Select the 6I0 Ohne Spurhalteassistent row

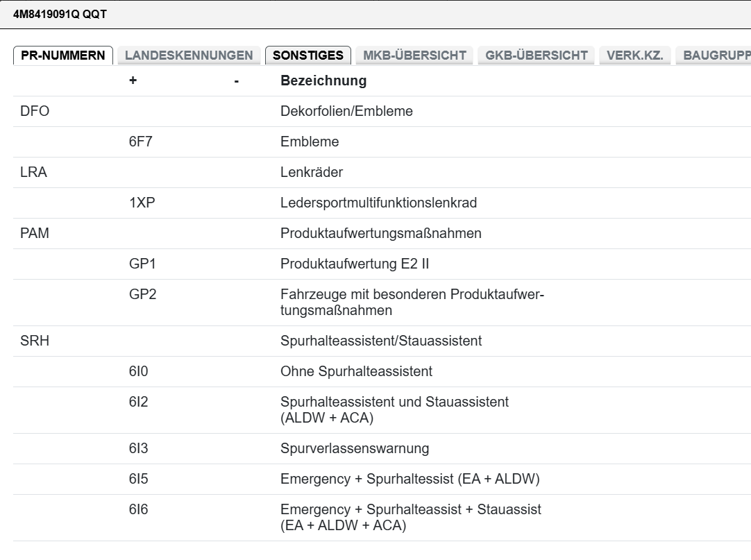click(x=356, y=372)
